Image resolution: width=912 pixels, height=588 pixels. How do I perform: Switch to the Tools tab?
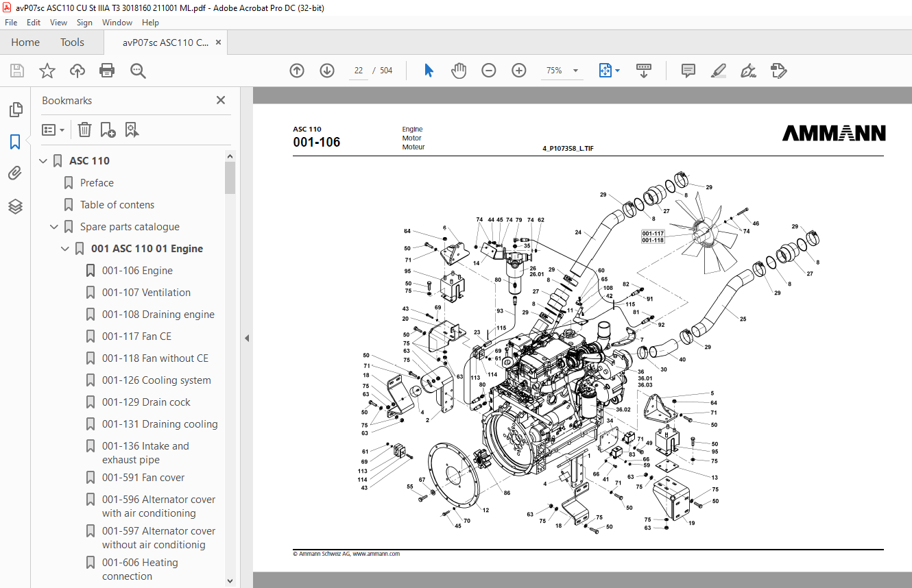click(x=72, y=42)
